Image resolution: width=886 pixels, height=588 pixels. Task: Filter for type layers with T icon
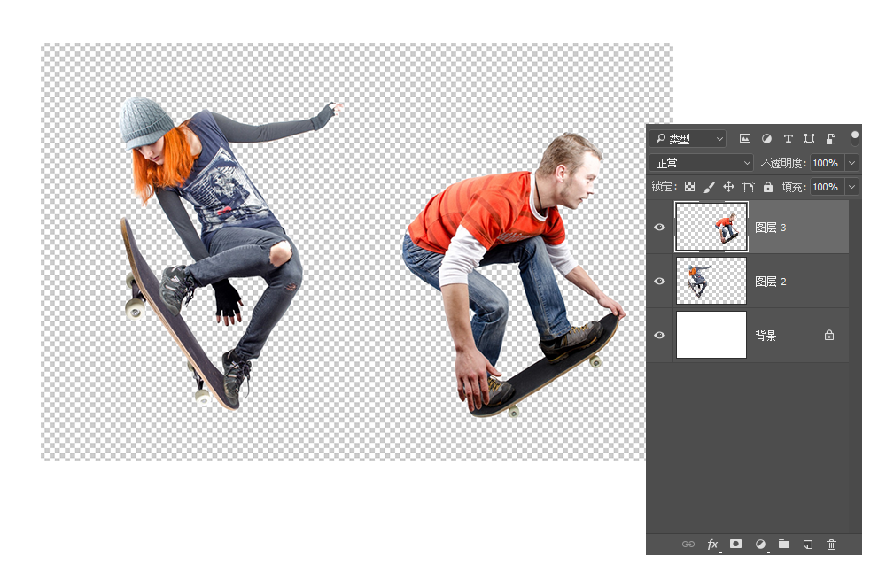pyautogui.click(x=788, y=139)
